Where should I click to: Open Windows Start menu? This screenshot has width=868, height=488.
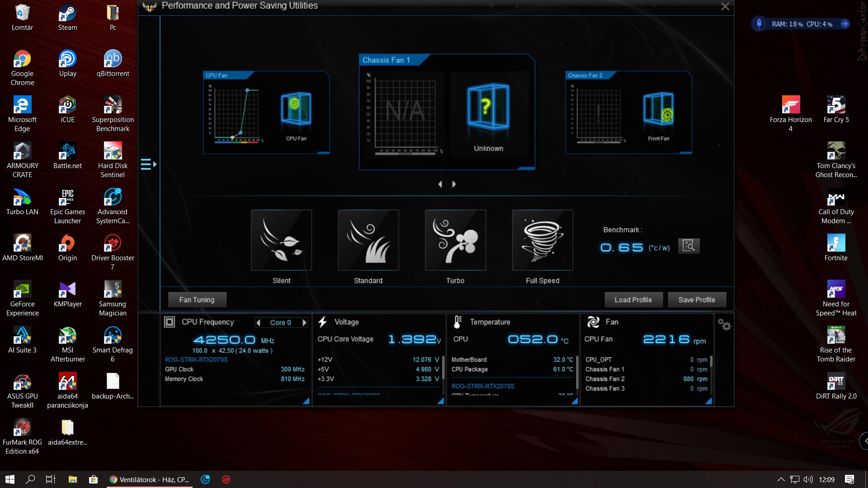pyautogui.click(x=10, y=479)
